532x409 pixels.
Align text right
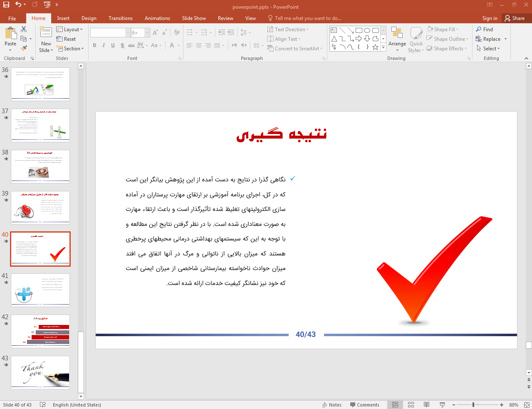[208, 45]
